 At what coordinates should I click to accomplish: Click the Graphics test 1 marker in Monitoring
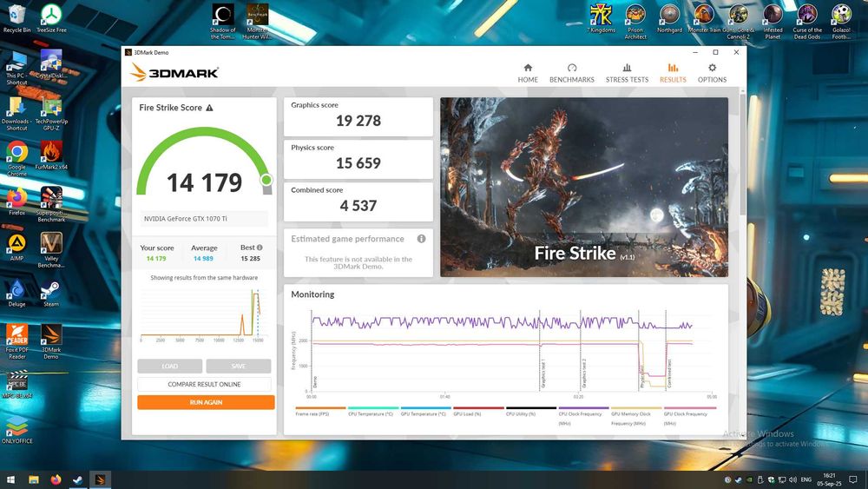coord(543,372)
